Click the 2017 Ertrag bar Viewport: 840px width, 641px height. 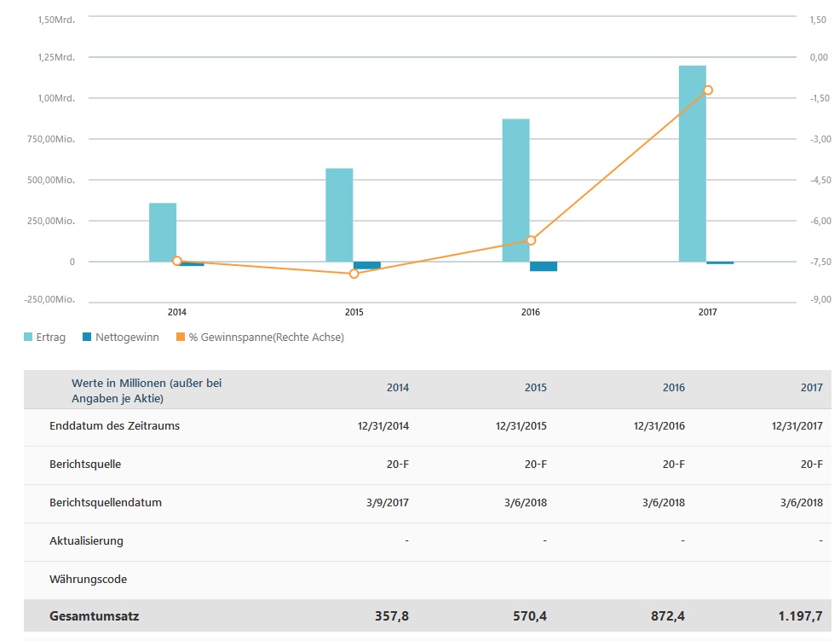(x=692, y=164)
